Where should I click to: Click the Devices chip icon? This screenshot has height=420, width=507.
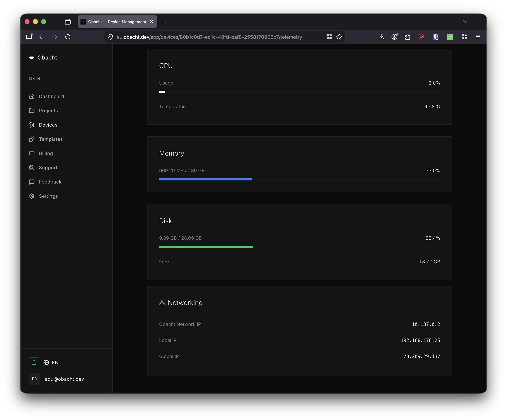tap(32, 125)
